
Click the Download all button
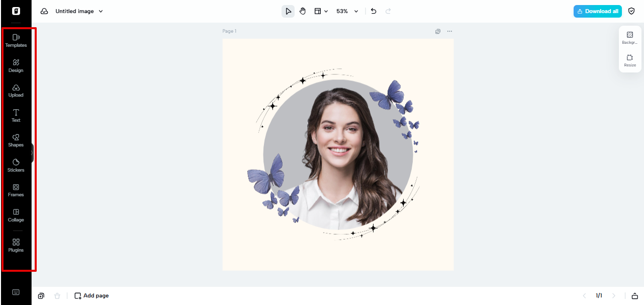(x=597, y=11)
